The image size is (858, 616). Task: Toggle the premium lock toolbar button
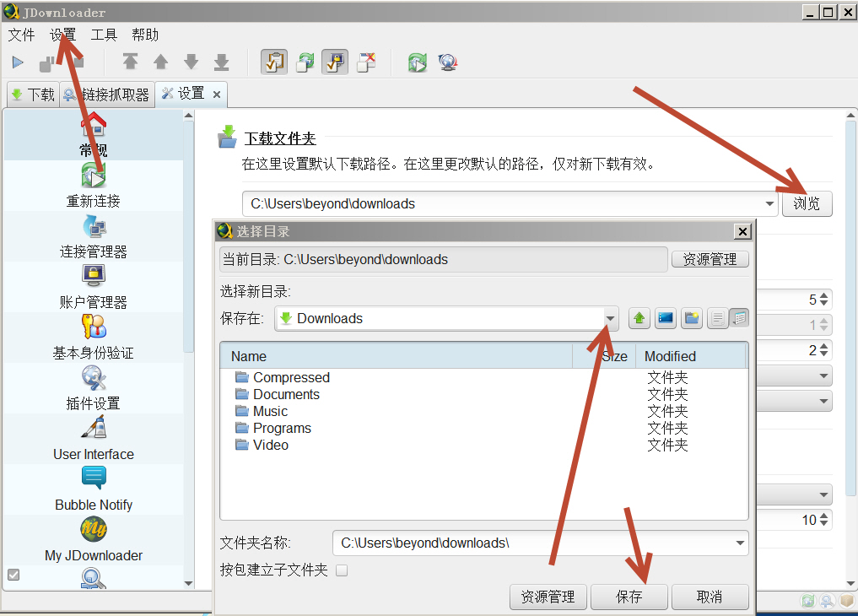pos(335,62)
